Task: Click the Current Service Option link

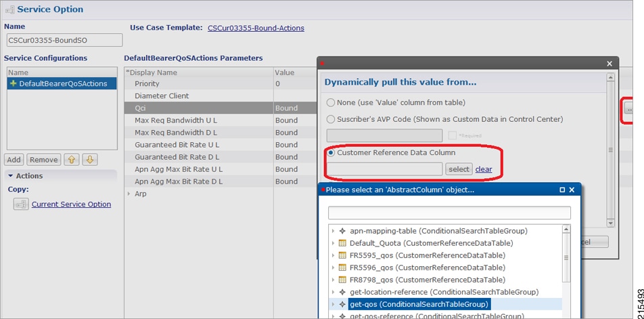Action: pyautogui.click(x=71, y=205)
